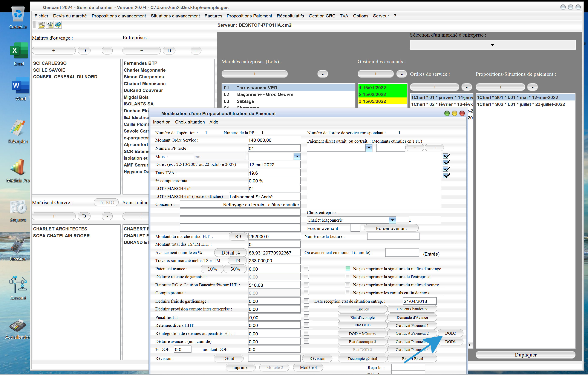
Task: Toggle 'Ne pas imprimer la signature du maître d'ouvrage'
Action: (348, 269)
